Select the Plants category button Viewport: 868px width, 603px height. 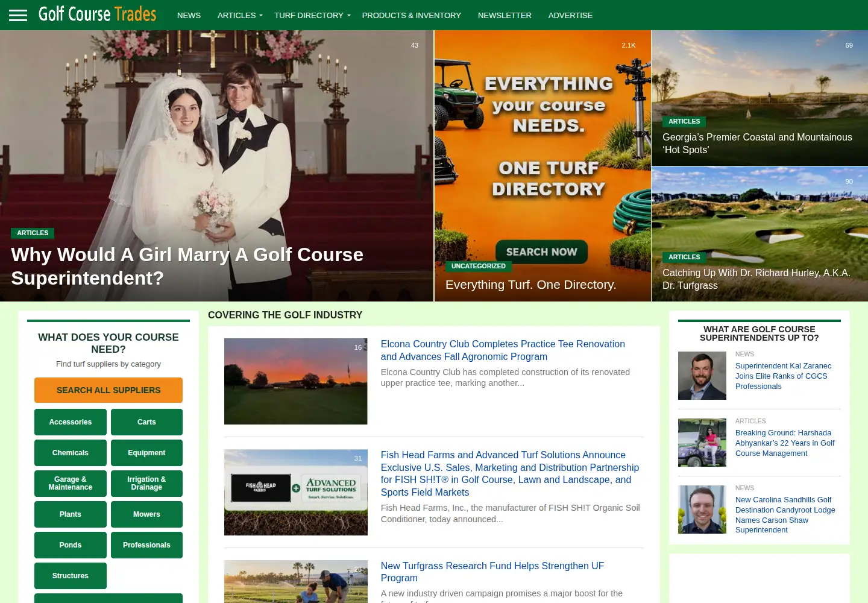click(71, 514)
